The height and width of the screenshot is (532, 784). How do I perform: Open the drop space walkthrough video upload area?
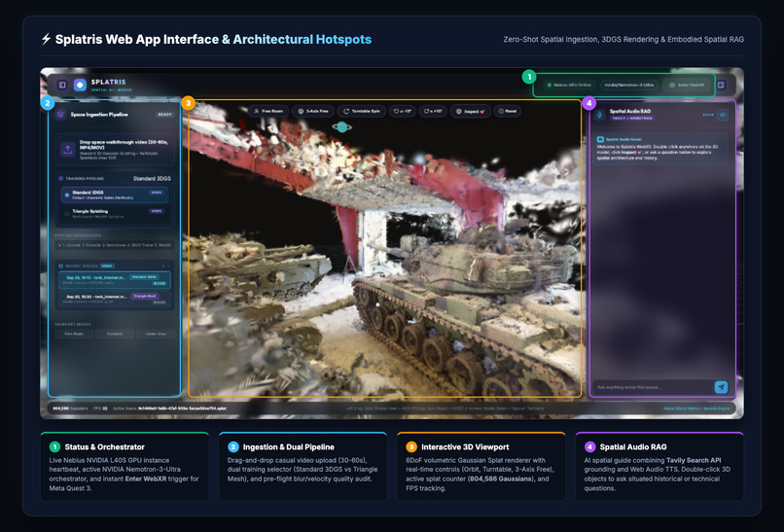point(115,149)
